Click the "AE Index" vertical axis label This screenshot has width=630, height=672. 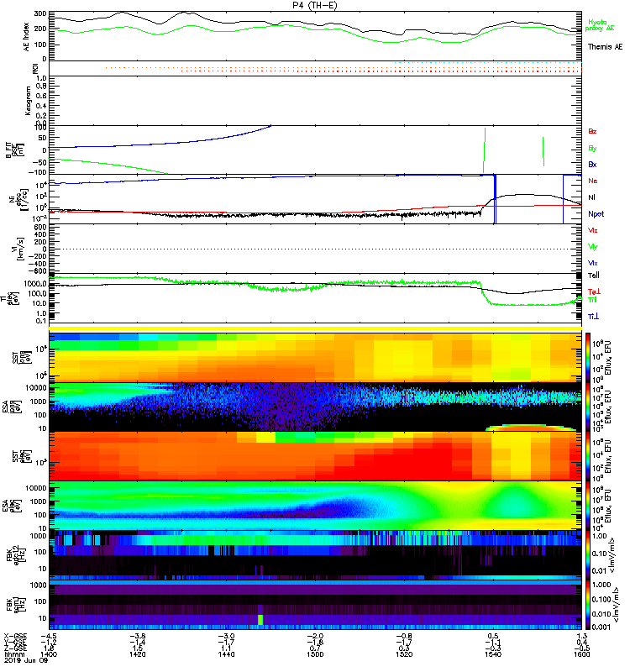[x=26, y=36]
